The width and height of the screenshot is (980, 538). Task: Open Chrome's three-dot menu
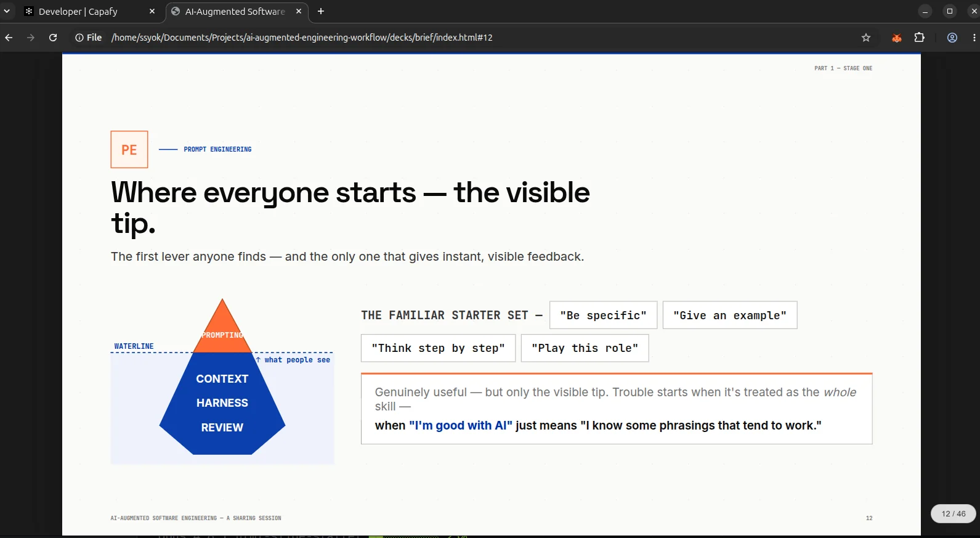pos(974,38)
